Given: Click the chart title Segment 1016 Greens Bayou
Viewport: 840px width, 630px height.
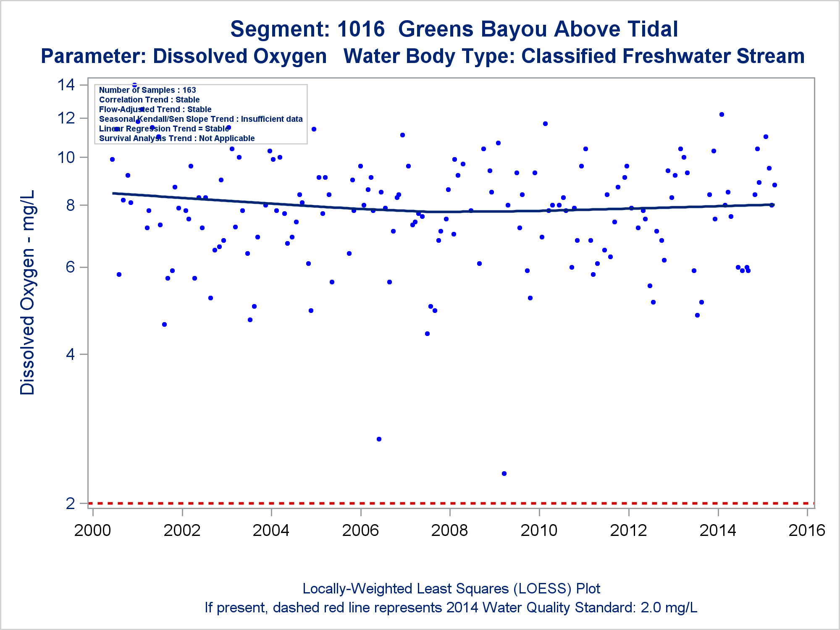Looking at the screenshot, I should tap(454, 29).
